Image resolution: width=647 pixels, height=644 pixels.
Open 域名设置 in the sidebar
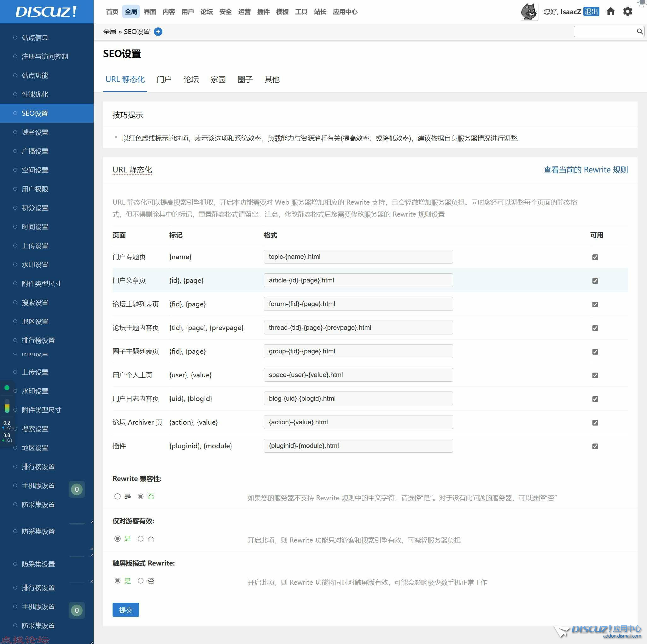[x=35, y=132]
